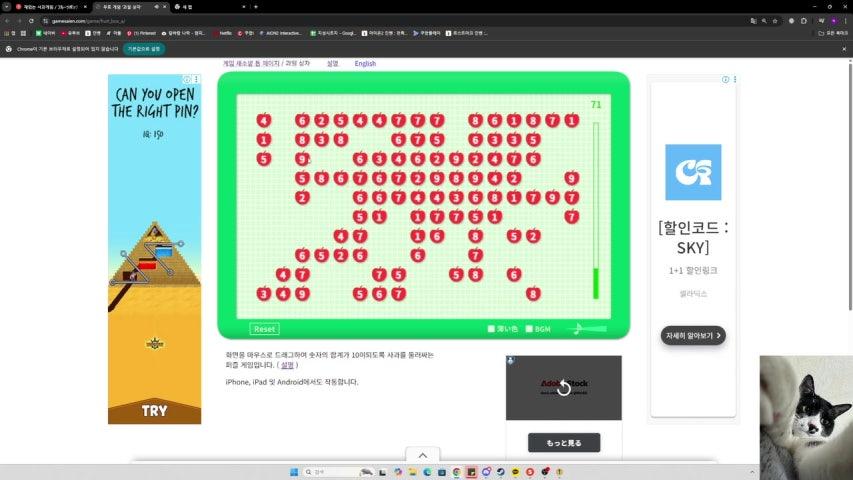Open the yellow KakaoTalk taskbar icon
Screen dimensions: 853x480
[515, 472]
